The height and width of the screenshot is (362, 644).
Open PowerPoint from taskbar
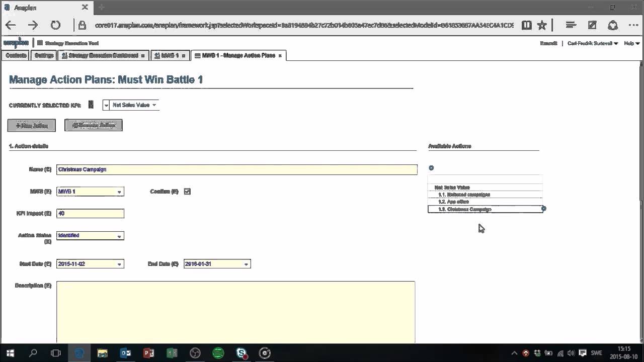tap(149, 353)
